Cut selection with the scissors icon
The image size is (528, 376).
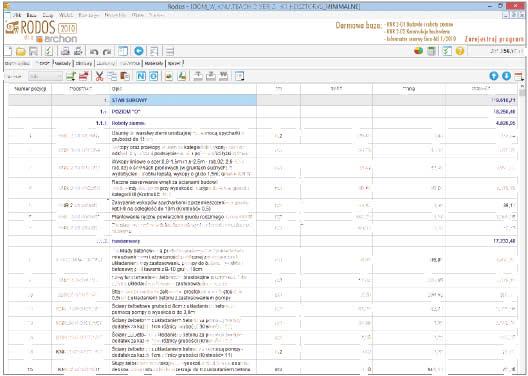99,76
